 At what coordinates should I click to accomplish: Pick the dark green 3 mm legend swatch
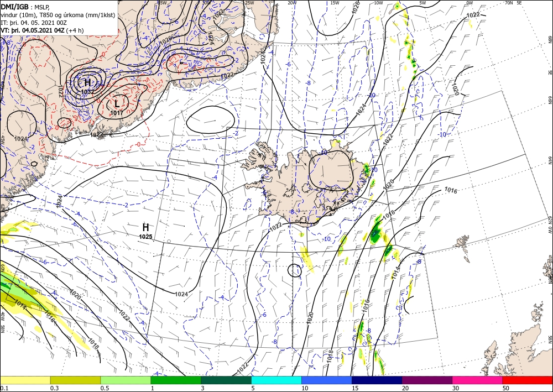pos(226,380)
